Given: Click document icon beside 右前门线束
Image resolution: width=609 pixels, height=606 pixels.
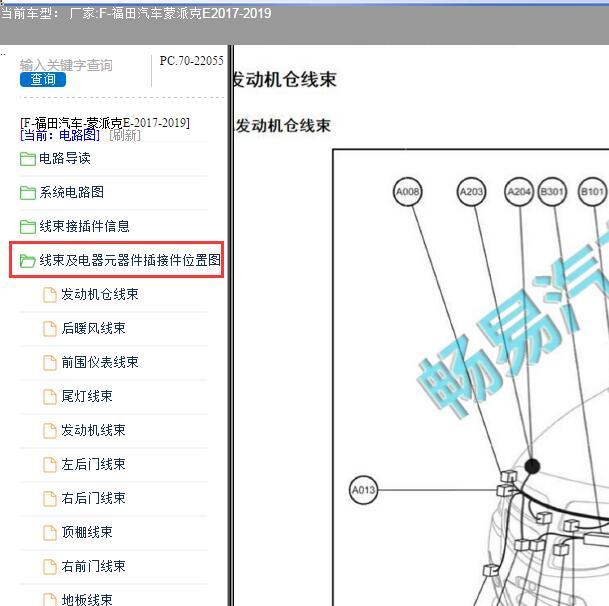Looking at the screenshot, I should [50, 567].
